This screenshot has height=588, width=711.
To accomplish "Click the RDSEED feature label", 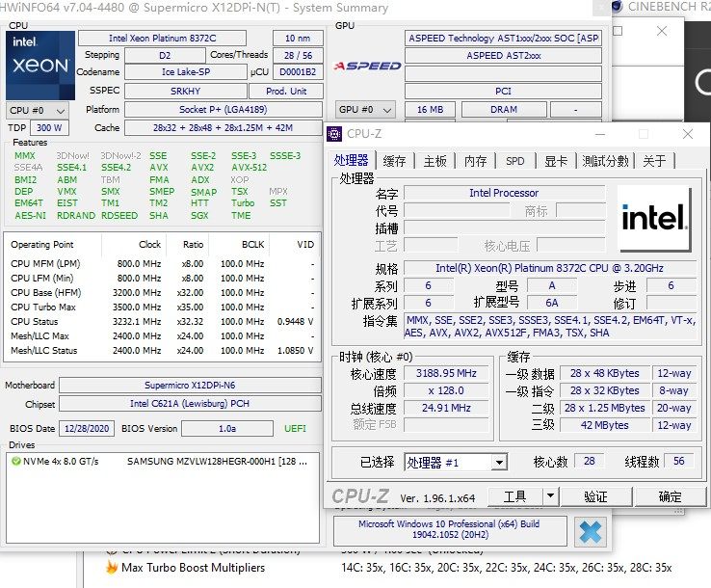I will pos(119,216).
